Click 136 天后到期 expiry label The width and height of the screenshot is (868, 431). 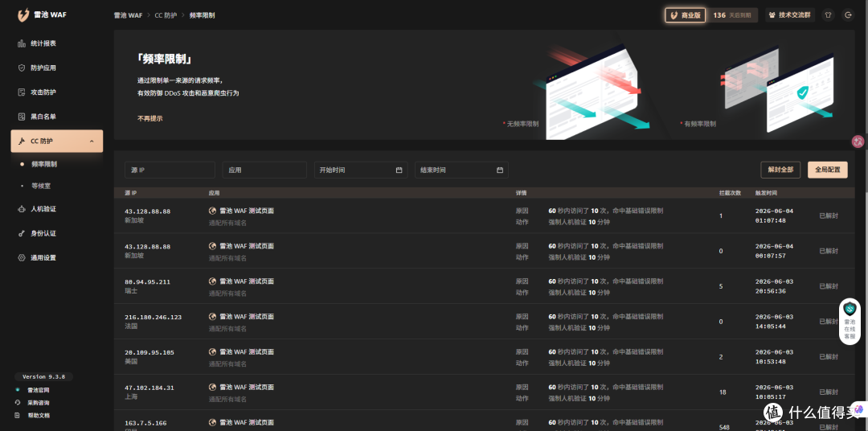click(732, 15)
